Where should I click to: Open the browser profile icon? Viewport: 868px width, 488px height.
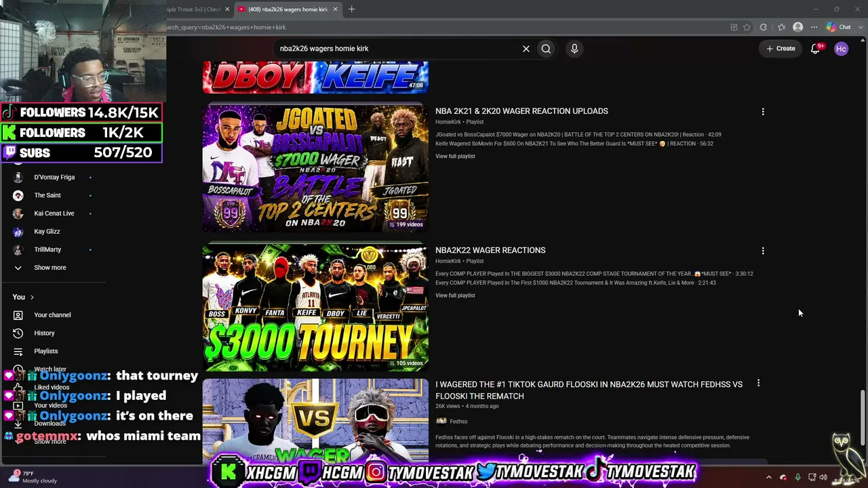[x=798, y=27]
